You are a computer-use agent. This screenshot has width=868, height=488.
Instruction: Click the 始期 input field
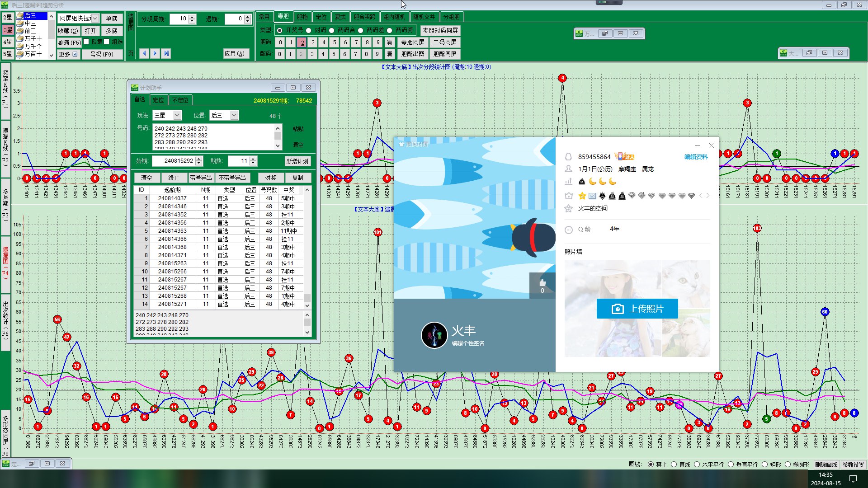(x=174, y=161)
